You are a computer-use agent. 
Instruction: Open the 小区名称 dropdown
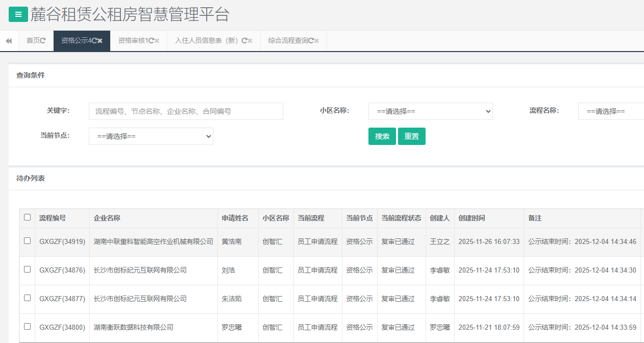(x=430, y=111)
